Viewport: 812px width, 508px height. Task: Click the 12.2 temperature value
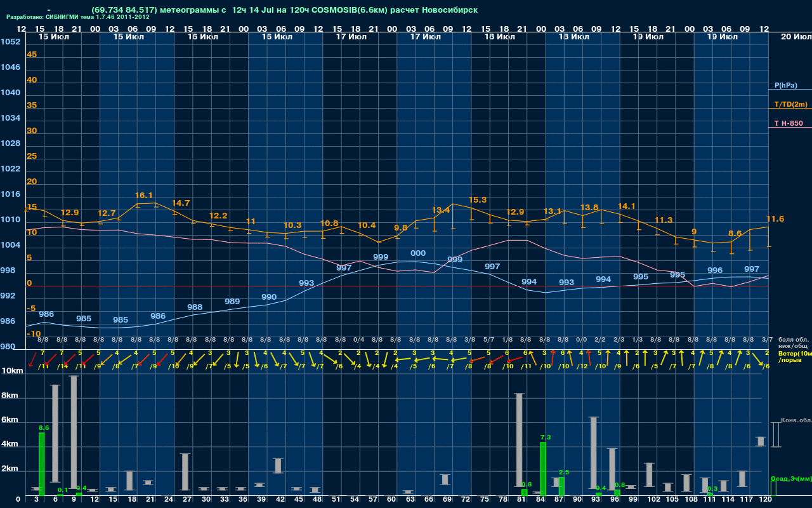(x=218, y=216)
